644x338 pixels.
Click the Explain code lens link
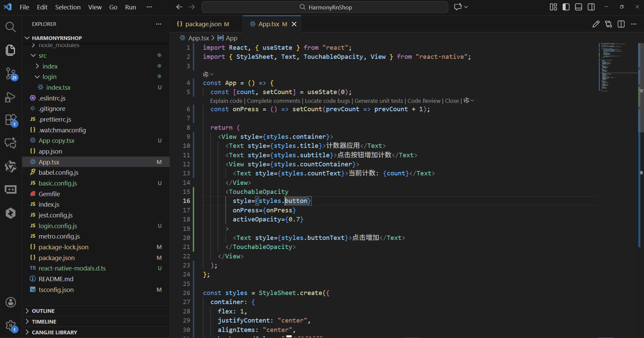[226, 101]
